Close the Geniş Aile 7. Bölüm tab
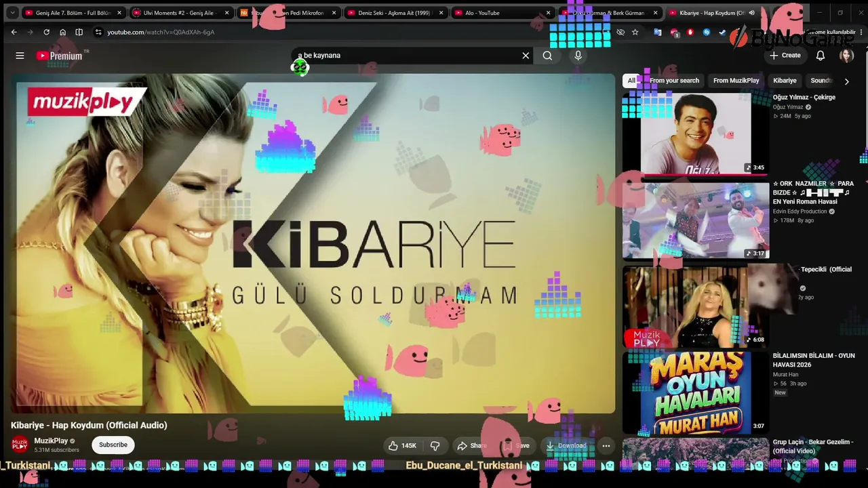Screen dimensions: 868x488 [119, 13]
